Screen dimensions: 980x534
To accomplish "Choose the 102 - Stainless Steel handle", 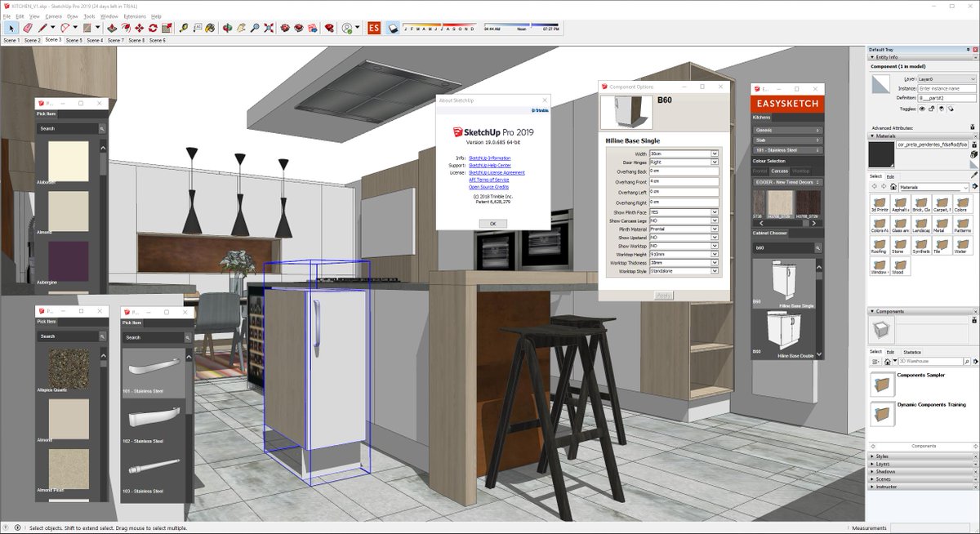I will 153,418.
